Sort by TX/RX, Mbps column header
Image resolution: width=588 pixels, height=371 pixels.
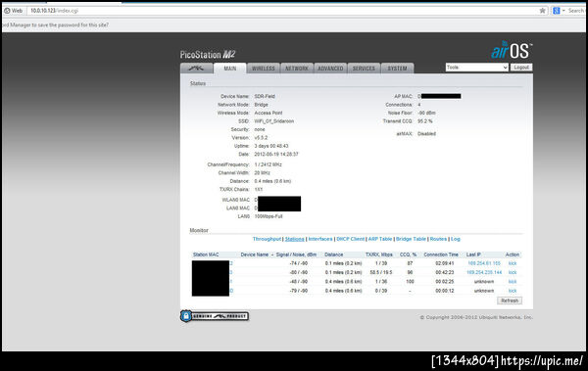(378, 255)
